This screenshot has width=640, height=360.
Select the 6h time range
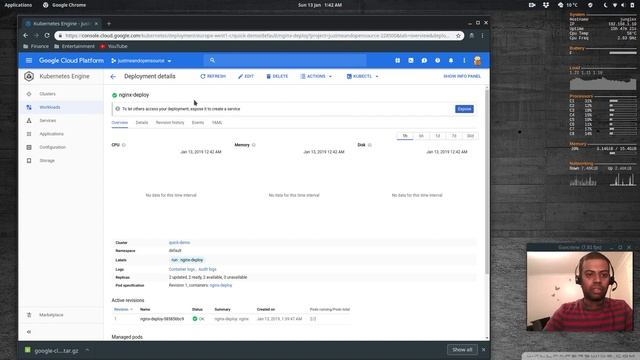(x=421, y=136)
